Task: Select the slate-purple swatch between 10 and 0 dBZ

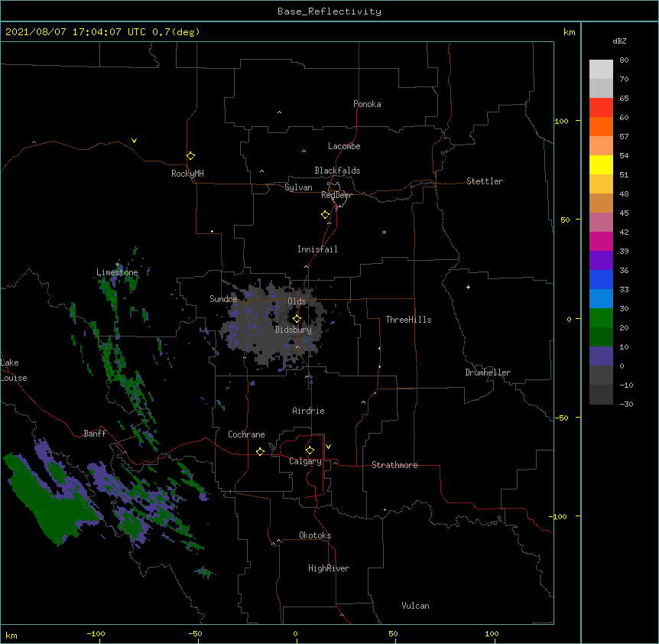Action: (x=601, y=356)
